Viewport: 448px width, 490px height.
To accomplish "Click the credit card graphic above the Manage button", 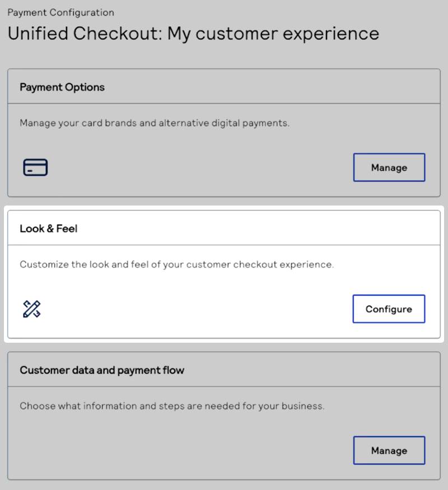I will tap(35, 167).
